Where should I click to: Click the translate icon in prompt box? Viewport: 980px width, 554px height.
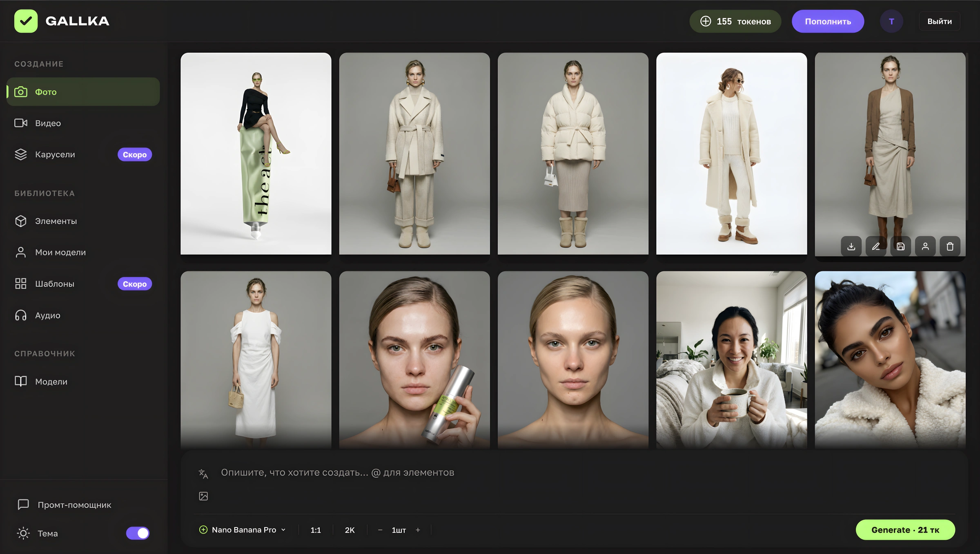click(x=203, y=474)
